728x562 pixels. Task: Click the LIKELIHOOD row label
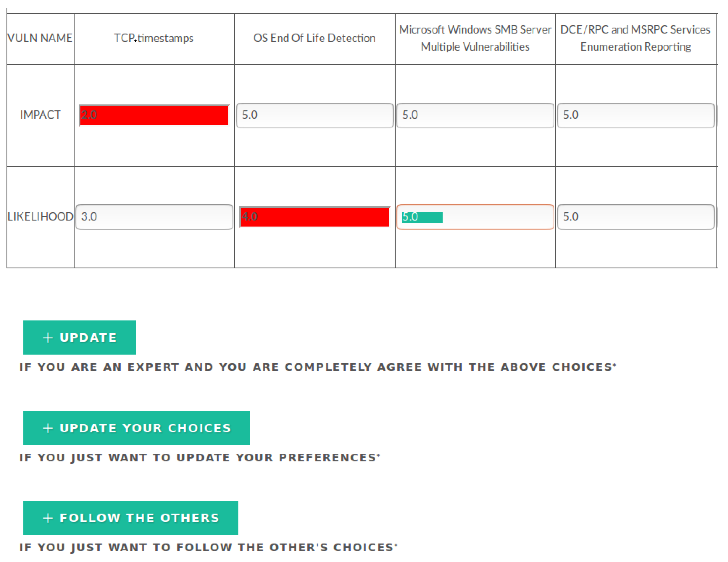pos(40,217)
